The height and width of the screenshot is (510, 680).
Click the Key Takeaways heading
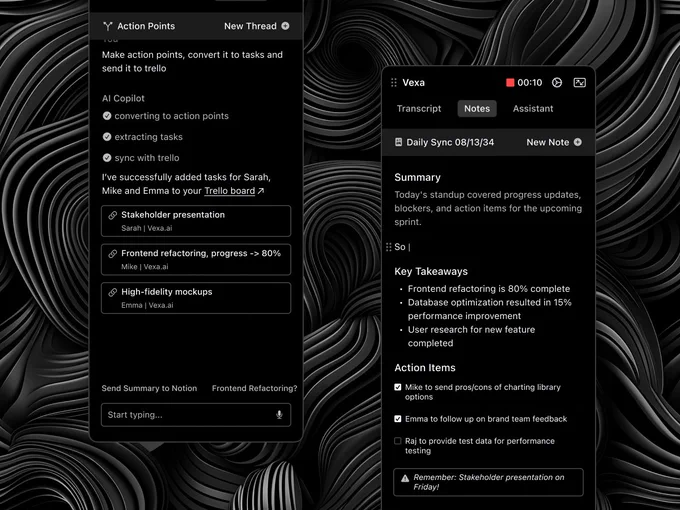click(x=431, y=271)
